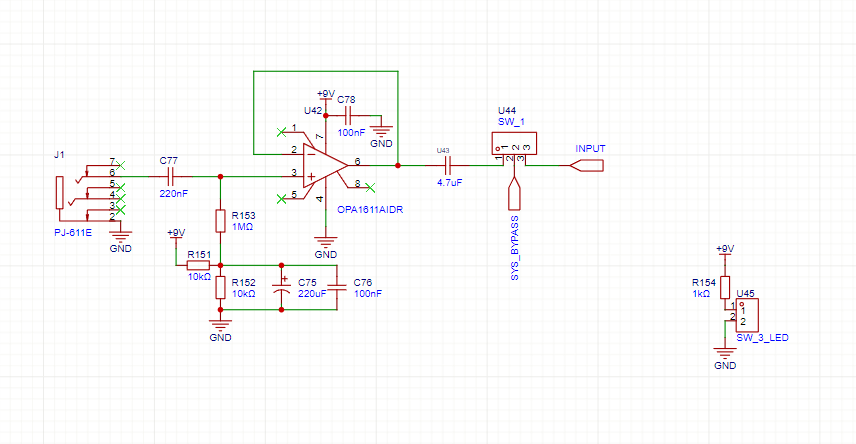Screen dimensions: 856x444
Task: Click the +9V power symbol above R154
Action: tap(725, 250)
